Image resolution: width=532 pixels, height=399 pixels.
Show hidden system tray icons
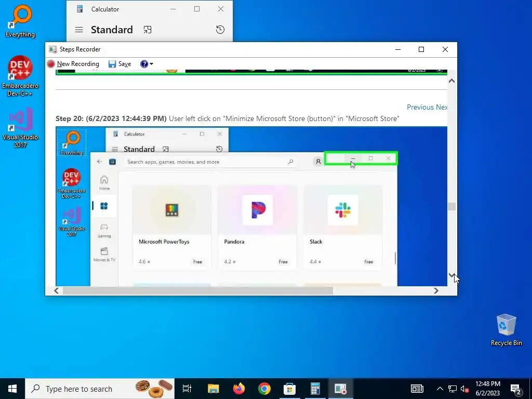[440, 389]
